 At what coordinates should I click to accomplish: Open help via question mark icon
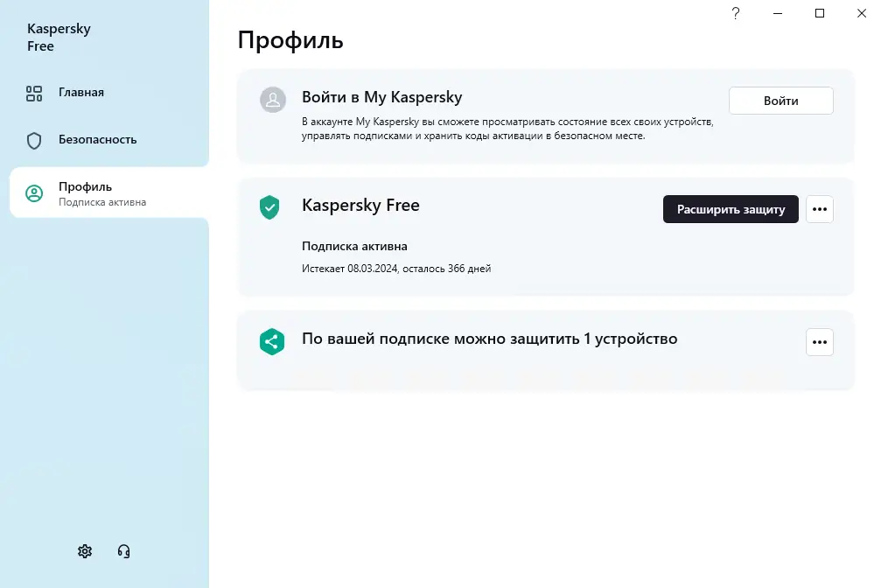[736, 13]
